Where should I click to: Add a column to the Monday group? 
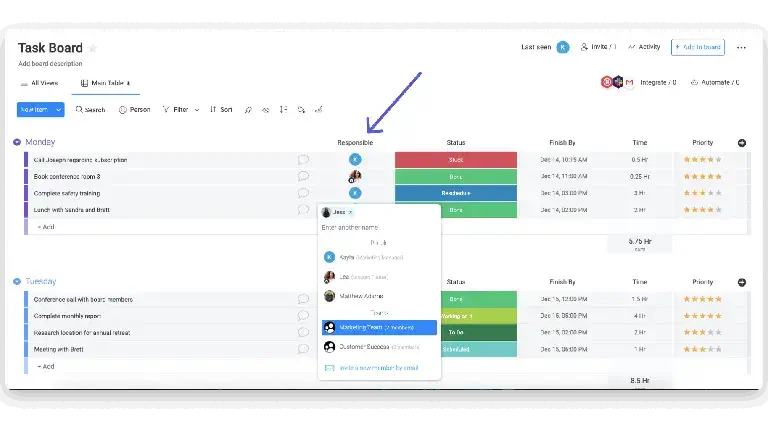click(742, 143)
